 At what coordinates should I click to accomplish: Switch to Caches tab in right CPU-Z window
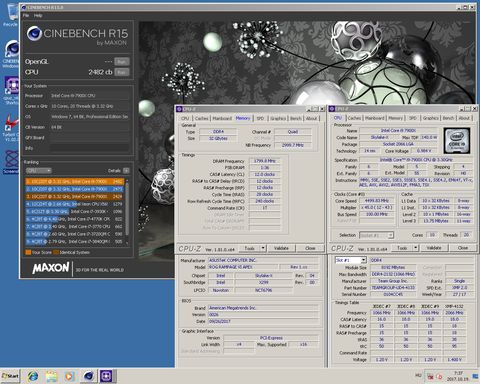pyautogui.click(x=354, y=118)
